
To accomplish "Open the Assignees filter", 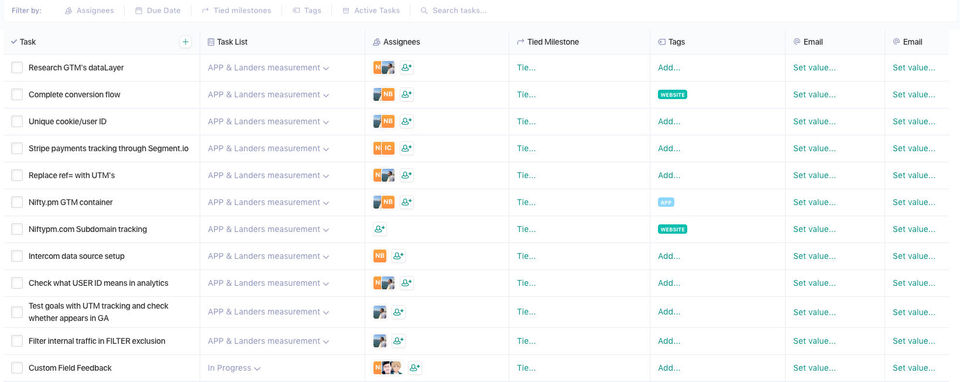I will [89, 10].
